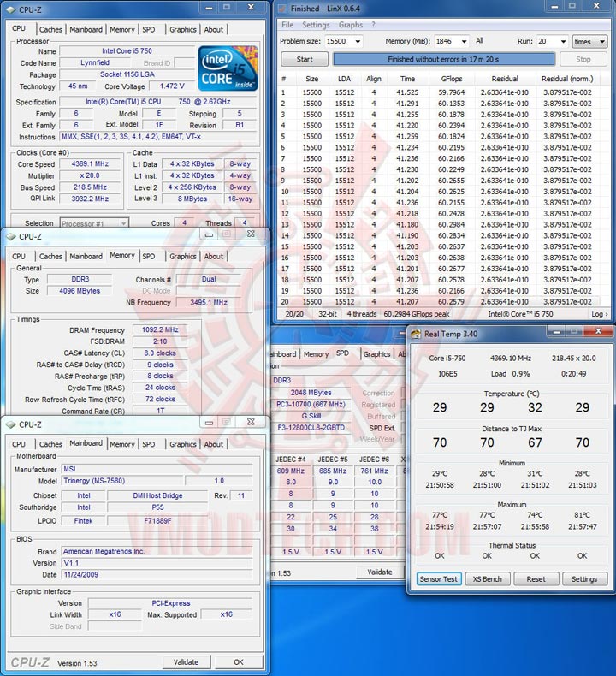Open the Memory (MiB) dropdown in LinX
The image size is (616, 676).
pyautogui.click(x=464, y=41)
